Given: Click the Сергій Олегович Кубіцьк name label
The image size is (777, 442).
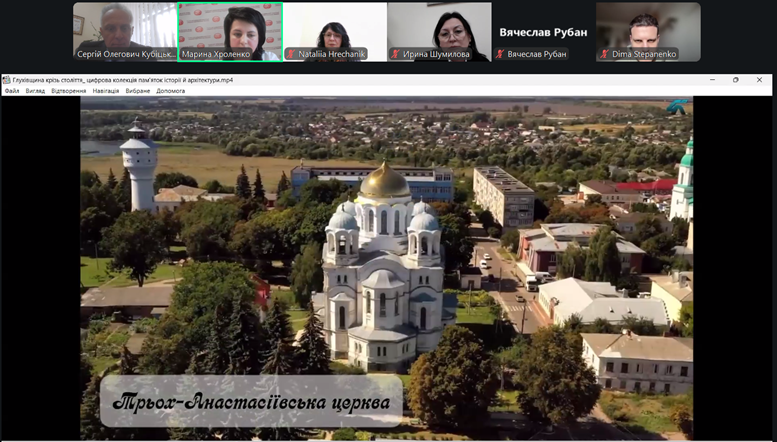Looking at the screenshot, I should (x=126, y=54).
